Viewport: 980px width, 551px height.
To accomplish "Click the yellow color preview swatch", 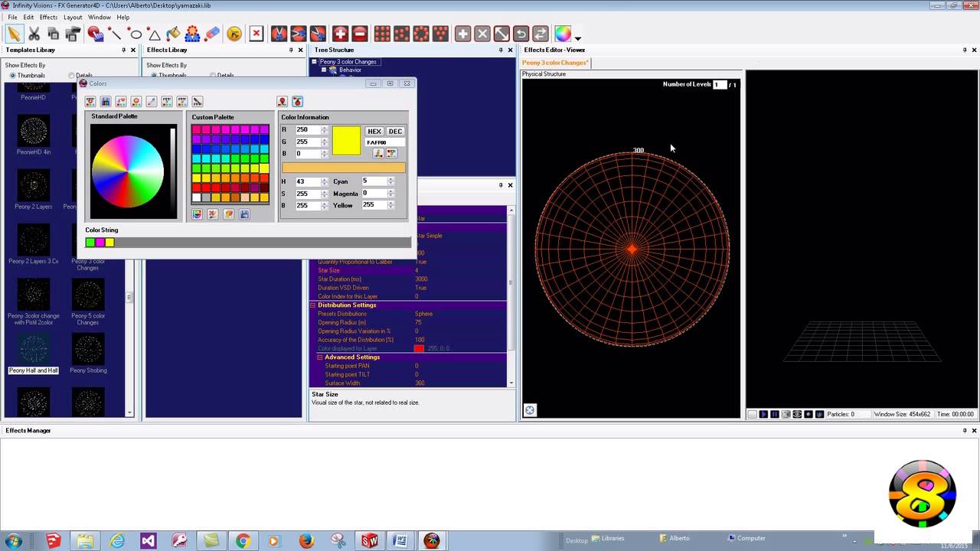I will coord(346,142).
